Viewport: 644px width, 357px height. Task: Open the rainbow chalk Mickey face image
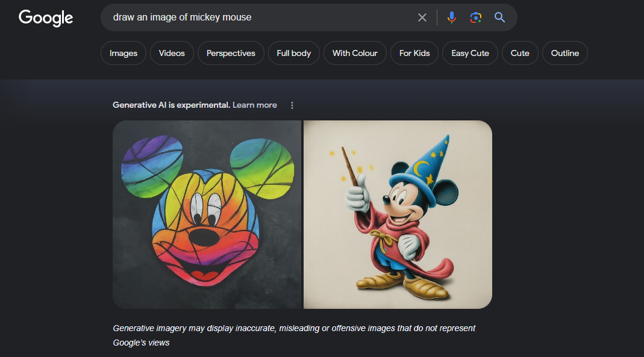pyautogui.click(x=207, y=214)
